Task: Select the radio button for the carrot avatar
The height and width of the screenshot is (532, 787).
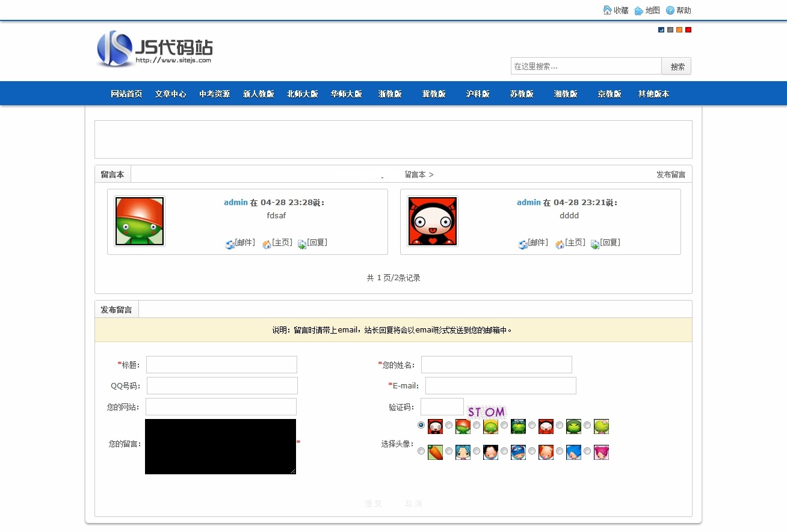Action: (421, 451)
